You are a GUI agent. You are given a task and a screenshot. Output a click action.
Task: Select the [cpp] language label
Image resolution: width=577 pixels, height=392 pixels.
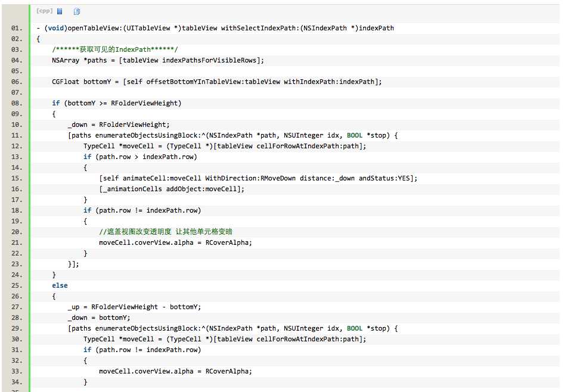45,11
